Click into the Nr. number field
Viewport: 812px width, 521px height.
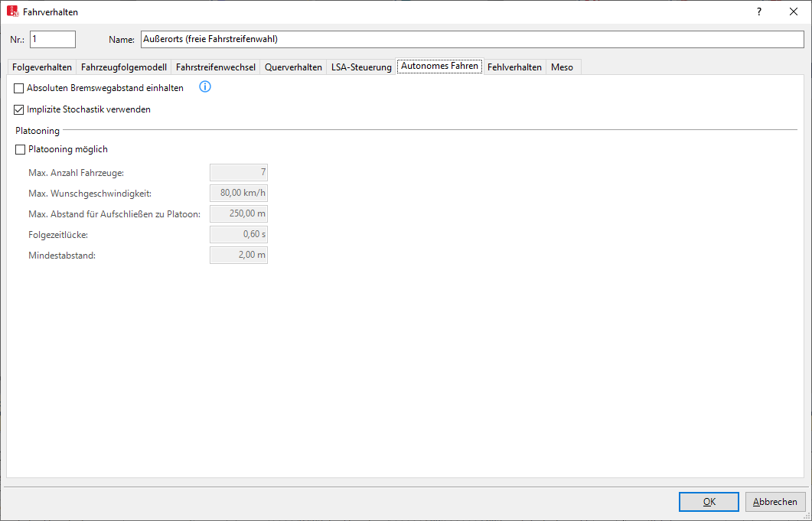[53, 39]
